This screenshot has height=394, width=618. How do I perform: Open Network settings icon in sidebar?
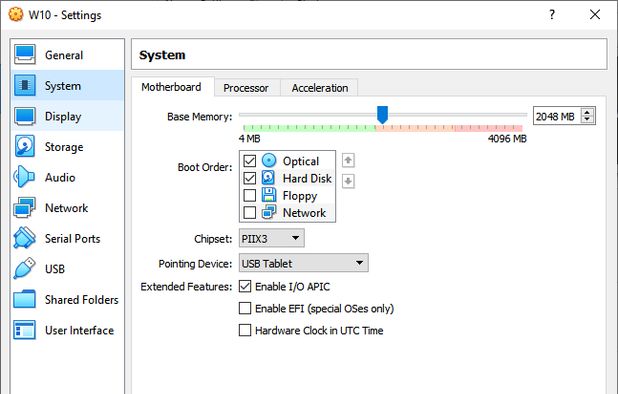(x=24, y=208)
